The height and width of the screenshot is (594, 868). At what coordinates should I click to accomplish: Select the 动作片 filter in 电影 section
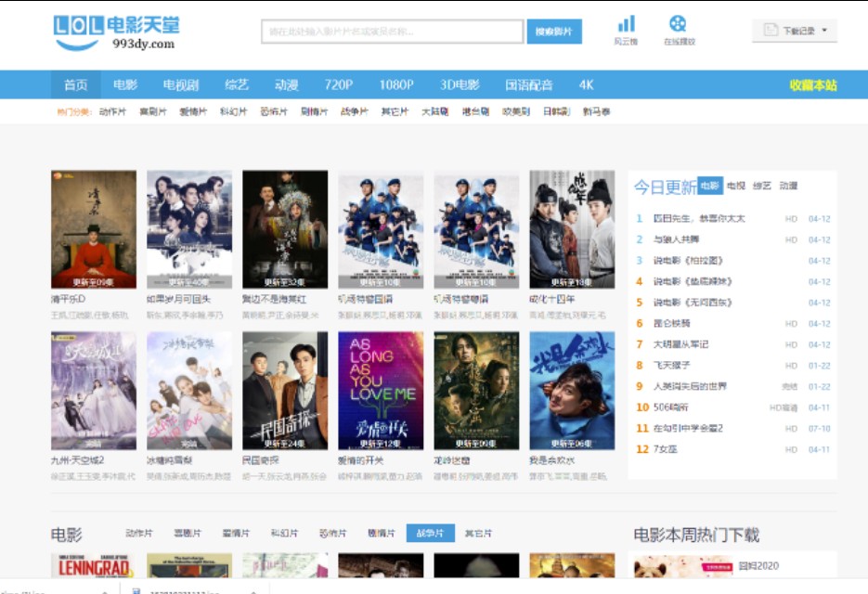(139, 533)
